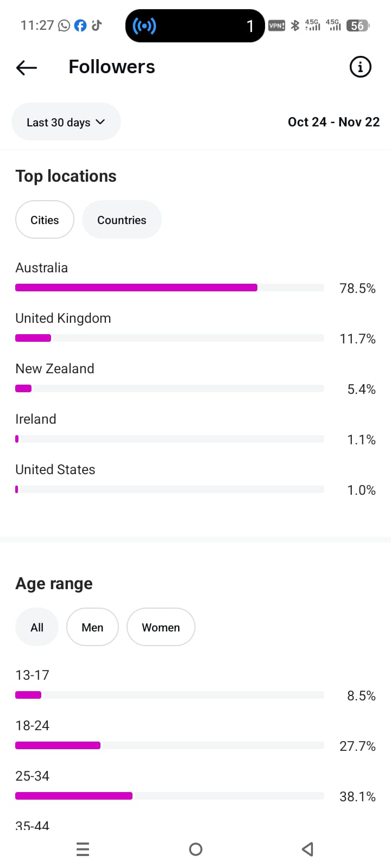Viewport: 391px width, 868px height.
Task: Filter age range by Women
Action: pos(161,627)
